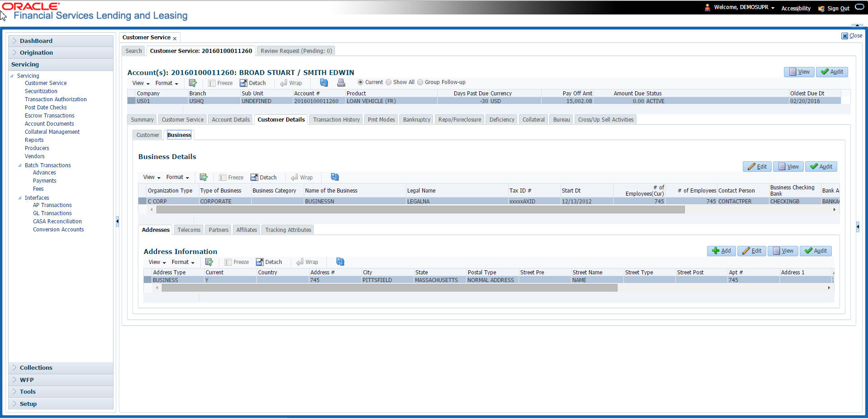Viewport: 868px width, 419px height.
Task: Open the View menu in Address Information toolbar
Action: pos(157,262)
